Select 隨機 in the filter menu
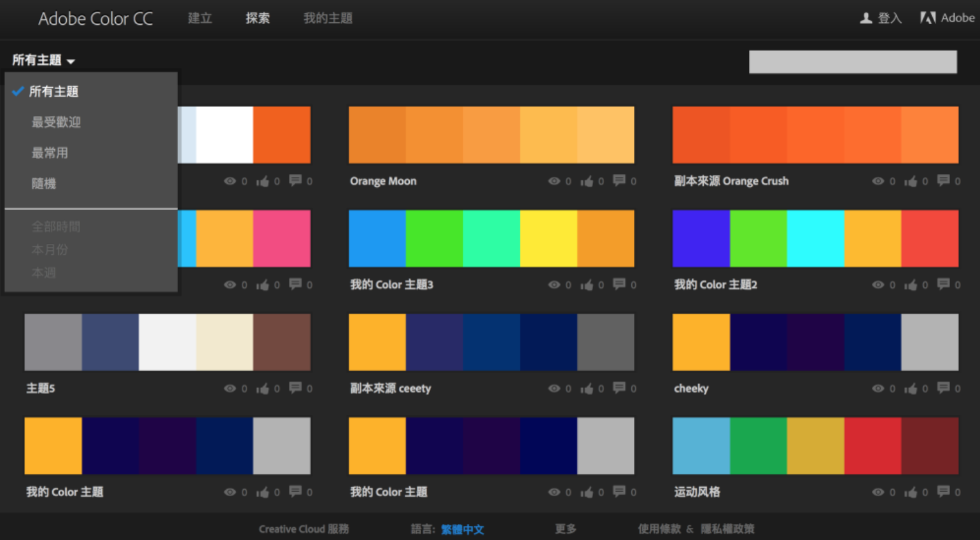 [44, 183]
